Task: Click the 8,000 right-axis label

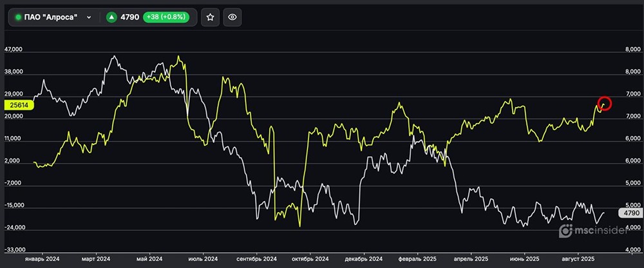Action: (632, 50)
